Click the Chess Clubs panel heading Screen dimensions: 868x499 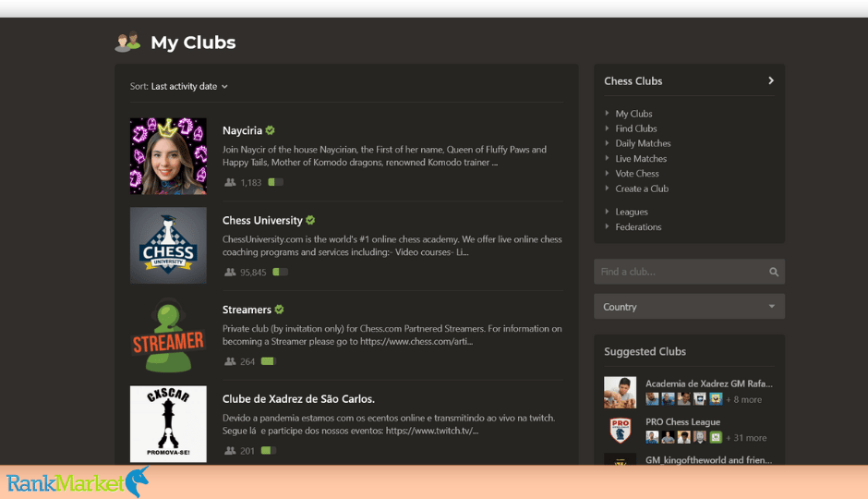[633, 81]
